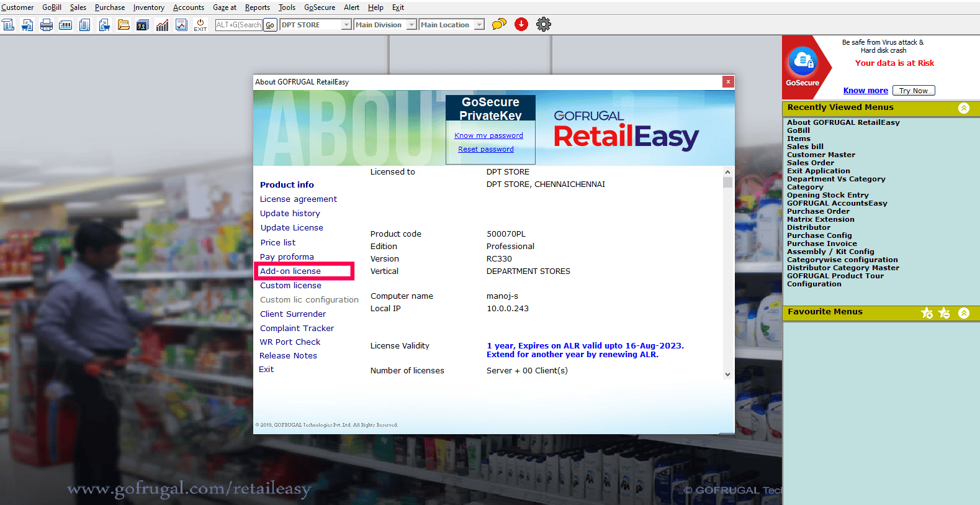
Task: Open the Gaze at menu
Action: click(x=225, y=7)
